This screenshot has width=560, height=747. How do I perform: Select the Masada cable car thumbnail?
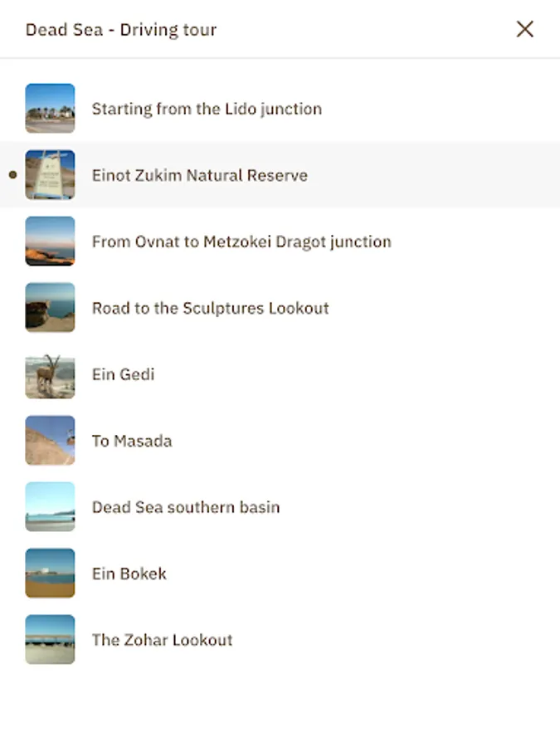click(50, 440)
